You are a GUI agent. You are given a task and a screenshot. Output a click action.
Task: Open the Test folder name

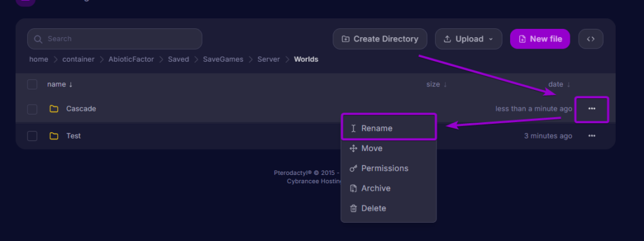pyautogui.click(x=74, y=136)
